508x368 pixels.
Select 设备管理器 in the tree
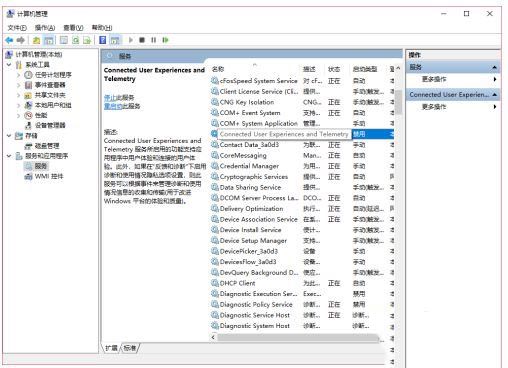click(50, 125)
